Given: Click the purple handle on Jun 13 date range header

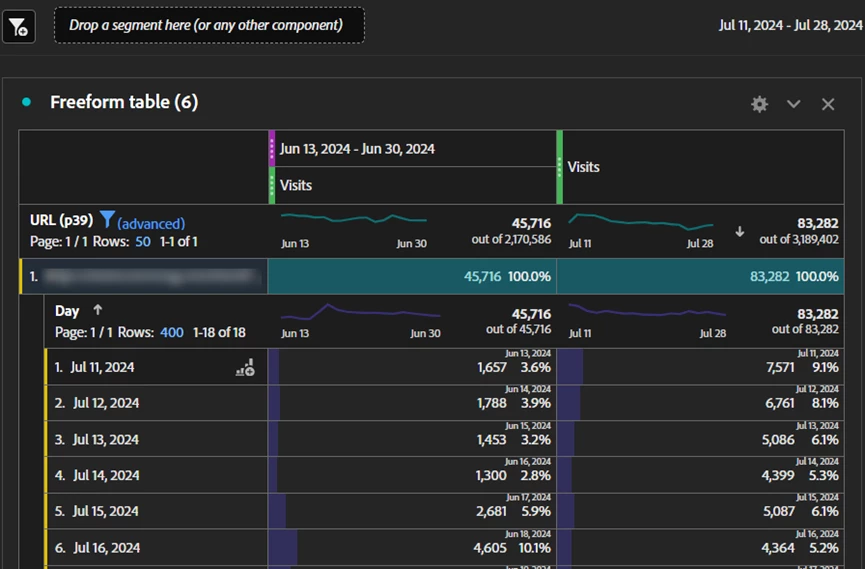Looking at the screenshot, I should point(271,148).
